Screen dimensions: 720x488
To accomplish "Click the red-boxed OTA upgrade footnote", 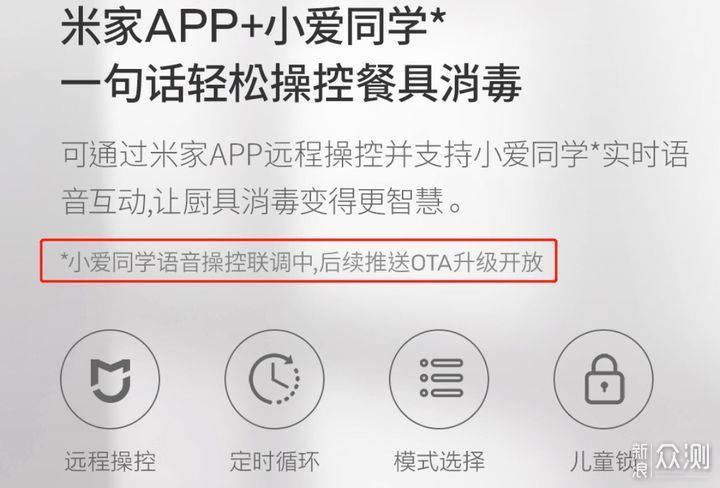I will 298,261.
